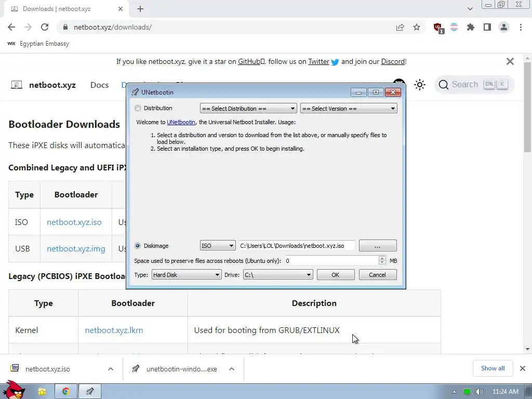The image size is (532, 399).
Task: Show hidden system tray icons
Action: [454, 392]
